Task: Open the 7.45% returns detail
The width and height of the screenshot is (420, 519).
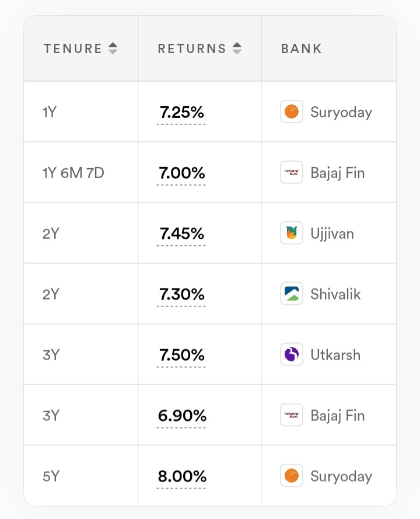Action: [x=181, y=234]
